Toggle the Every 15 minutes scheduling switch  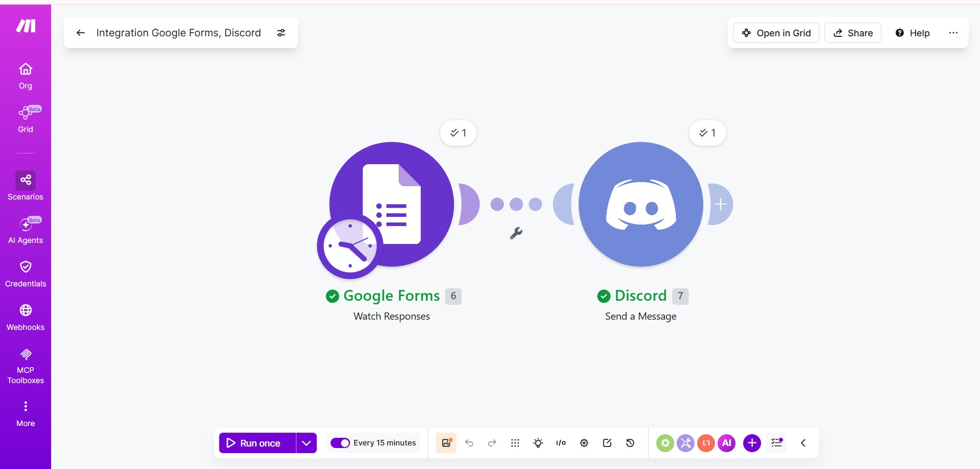[x=340, y=443]
